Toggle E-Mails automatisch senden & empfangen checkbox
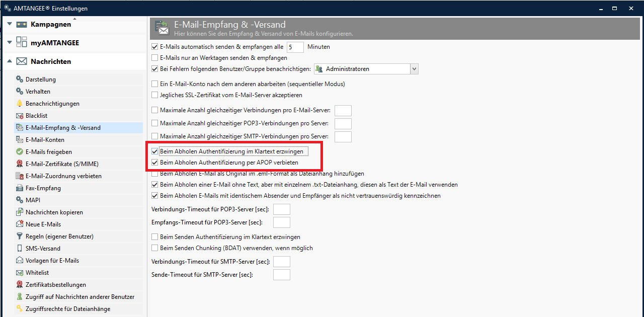The image size is (644, 317). [x=155, y=47]
